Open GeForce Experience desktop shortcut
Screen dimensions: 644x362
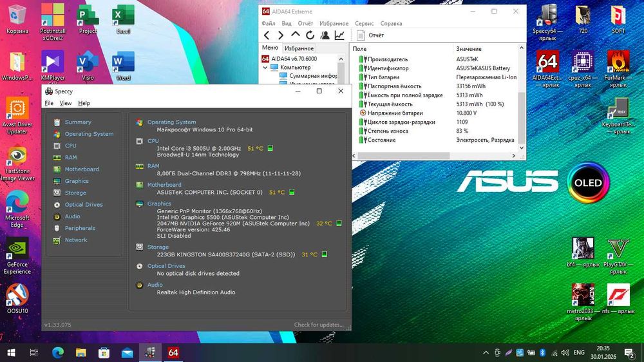tap(17, 256)
